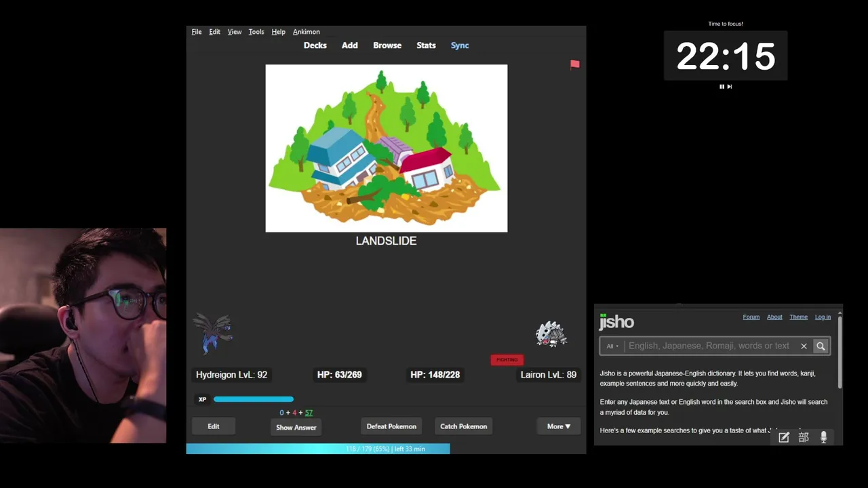
Task: Open the Forum link on Jisho
Action: coord(751,317)
